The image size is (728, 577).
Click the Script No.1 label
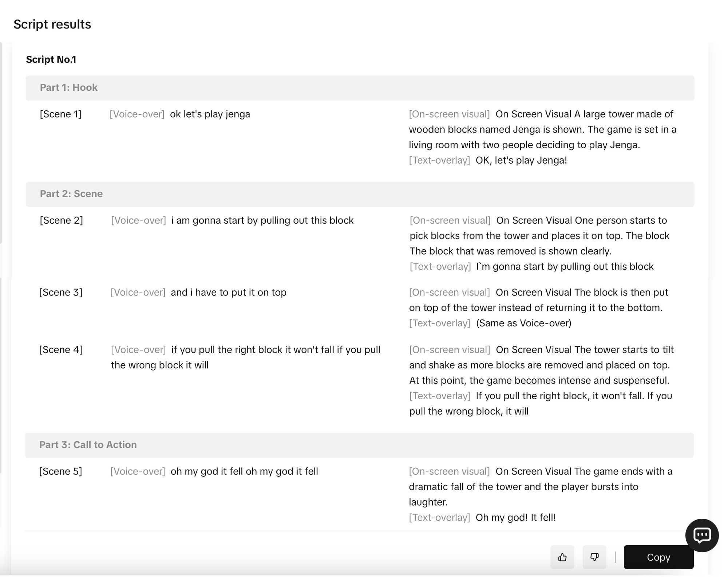click(x=52, y=59)
